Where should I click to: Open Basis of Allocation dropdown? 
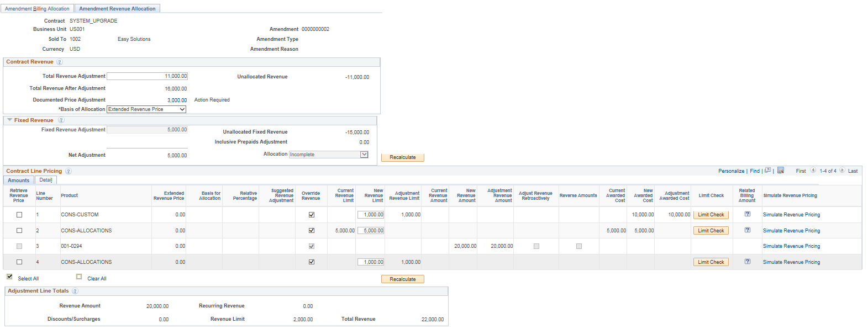pyautogui.click(x=146, y=109)
